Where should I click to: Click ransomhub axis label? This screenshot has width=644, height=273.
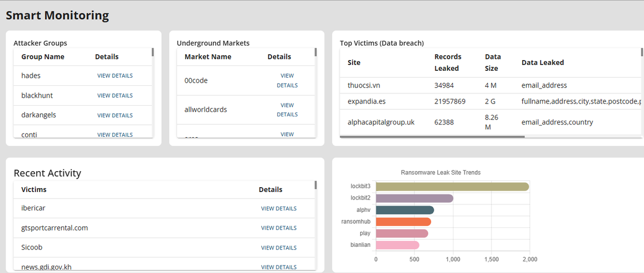click(x=356, y=222)
